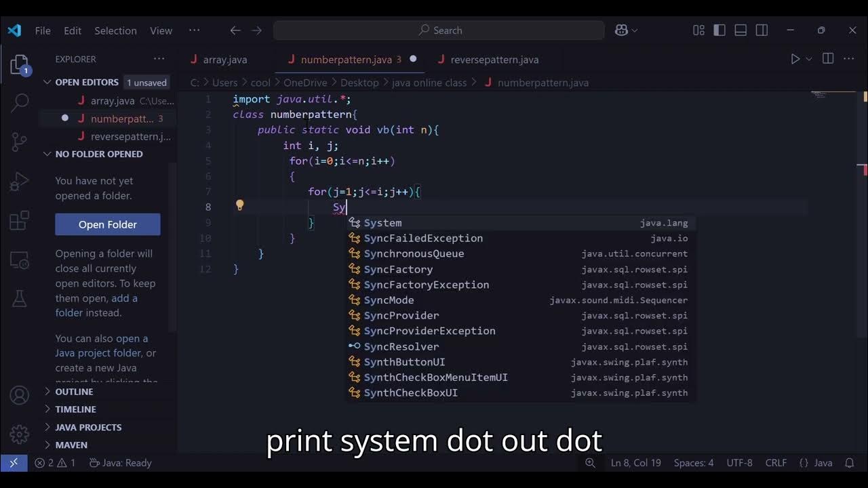Open the View menu
Screen dimensions: 868x488
pos(161,30)
